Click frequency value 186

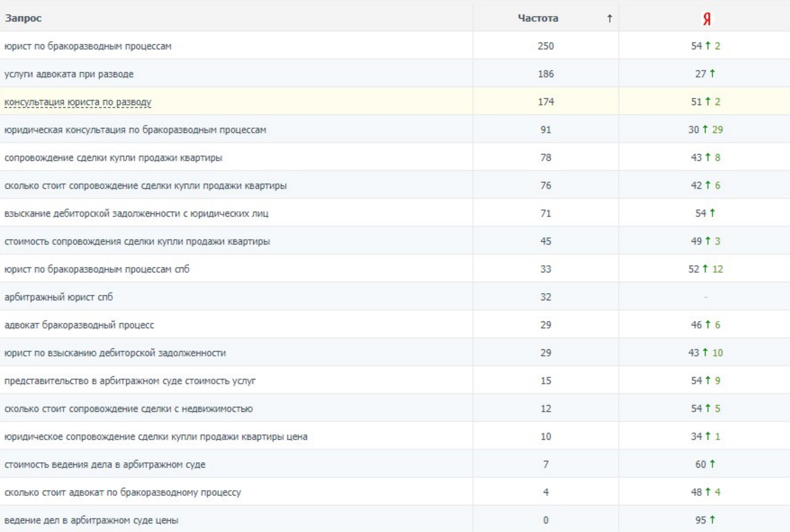545,74
